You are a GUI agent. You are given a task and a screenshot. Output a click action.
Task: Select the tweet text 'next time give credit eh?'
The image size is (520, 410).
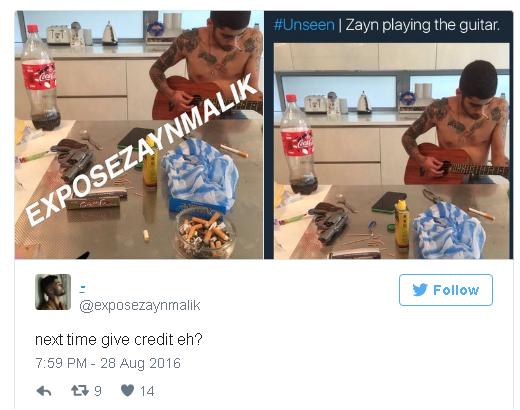pyautogui.click(x=119, y=340)
